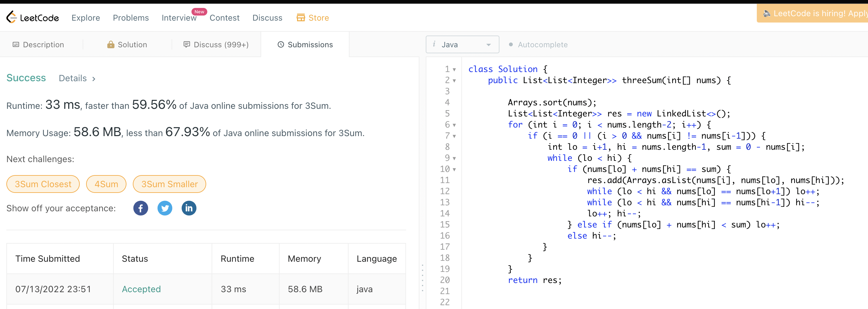
Task: Click line number 11 in gutter
Action: pos(445,180)
